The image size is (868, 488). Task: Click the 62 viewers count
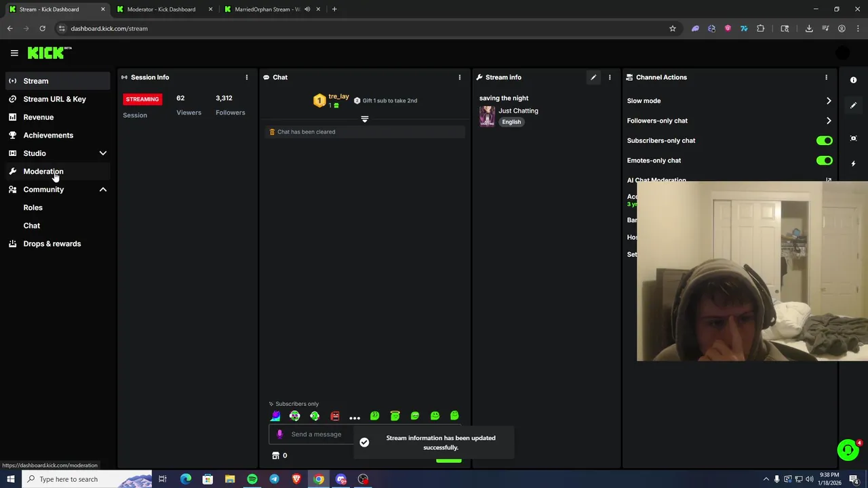(x=180, y=98)
